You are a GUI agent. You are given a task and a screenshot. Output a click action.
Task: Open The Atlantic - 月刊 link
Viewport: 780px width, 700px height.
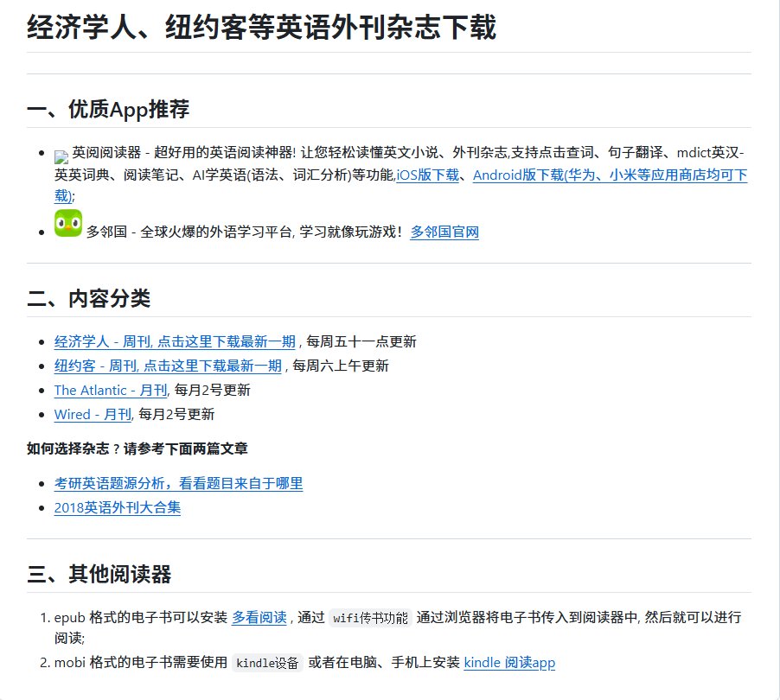(111, 391)
